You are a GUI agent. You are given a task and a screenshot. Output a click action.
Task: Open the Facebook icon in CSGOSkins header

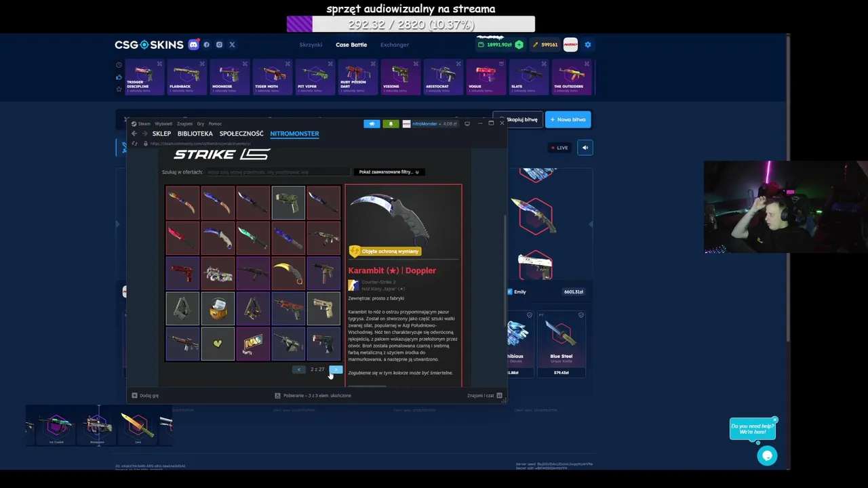(207, 45)
